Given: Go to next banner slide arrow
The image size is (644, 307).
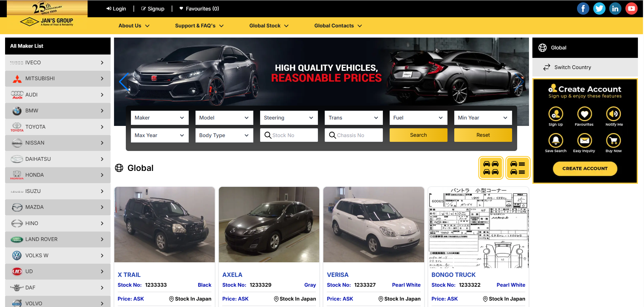Looking at the screenshot, I should click(x=519, y=82).
